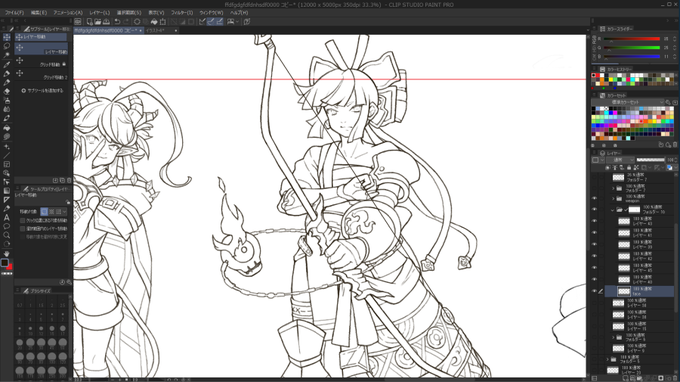Click the Fill selection toolbar icon
The image size is (680, 382).
pyautogui.click(x=154, y=21)
